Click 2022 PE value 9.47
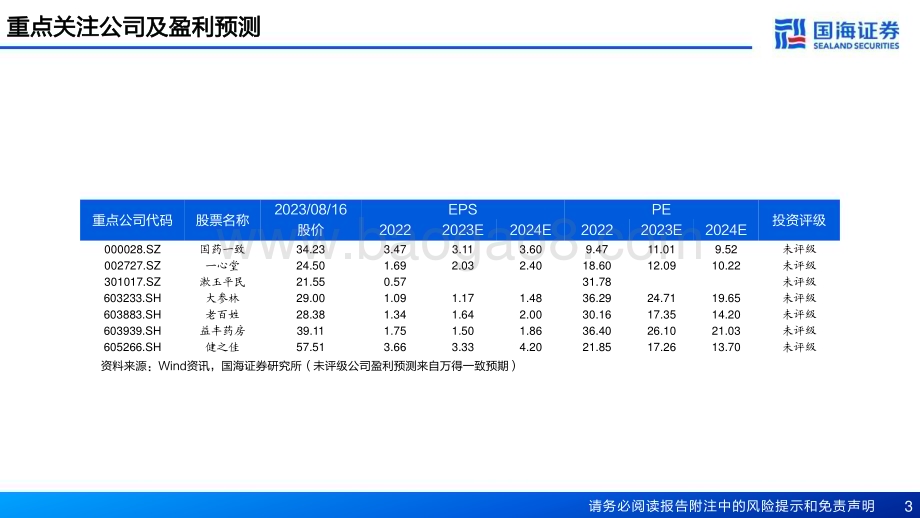Screen dimensions: 920x518 [x=597, y=249]
